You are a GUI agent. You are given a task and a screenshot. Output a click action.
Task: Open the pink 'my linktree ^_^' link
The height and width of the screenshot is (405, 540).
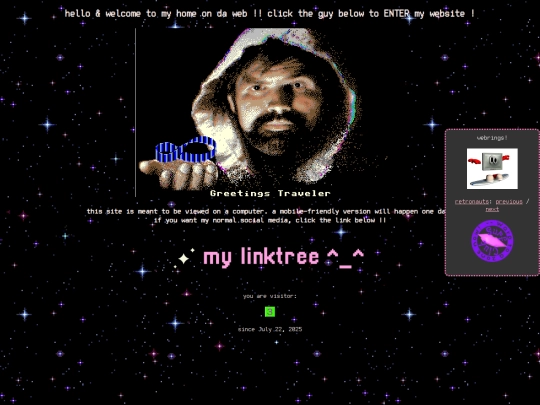(283, 257)
